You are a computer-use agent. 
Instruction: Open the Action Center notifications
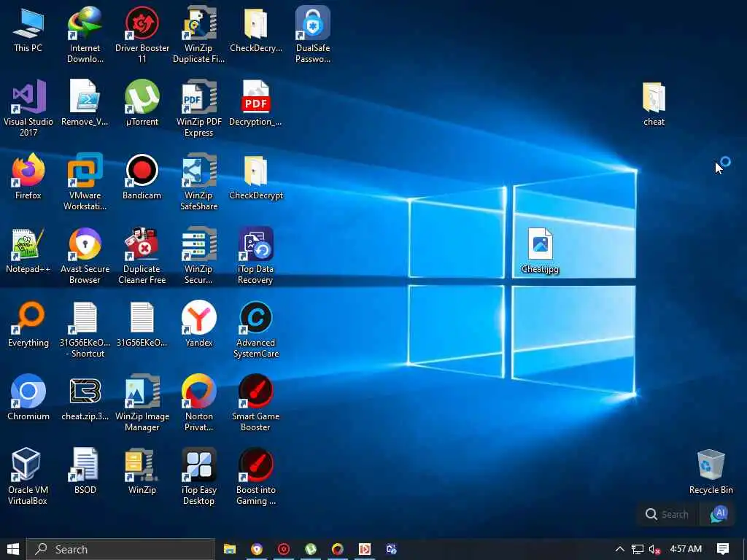pos(723,549)
